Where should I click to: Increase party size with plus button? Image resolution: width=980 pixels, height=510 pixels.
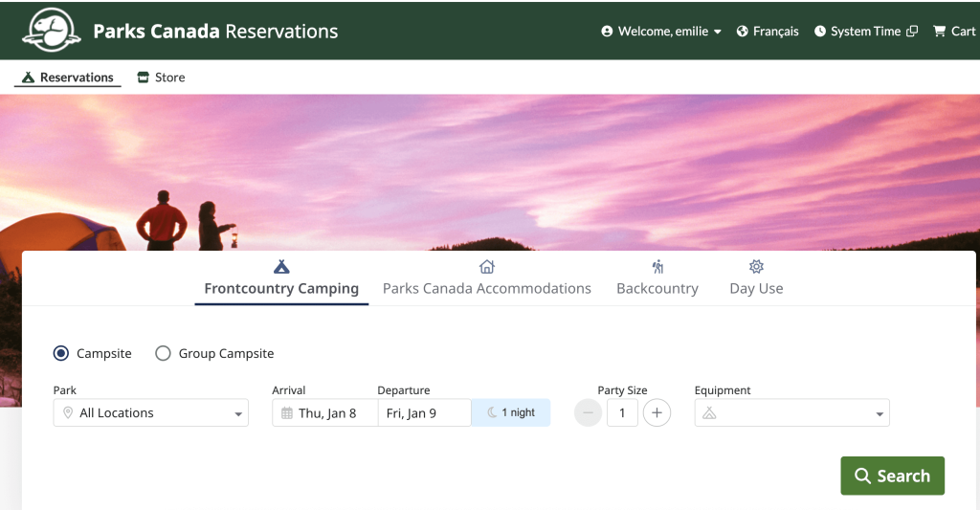click(x=657, y=412)
